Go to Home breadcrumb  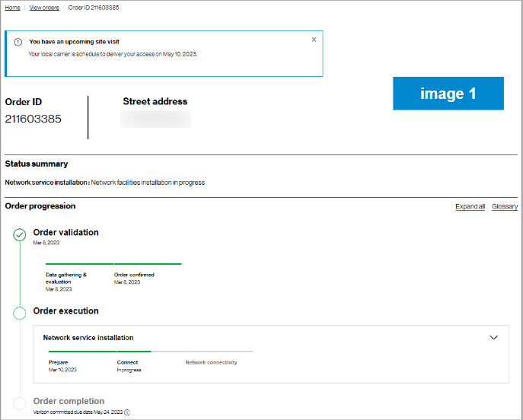[x=13, y=8]
